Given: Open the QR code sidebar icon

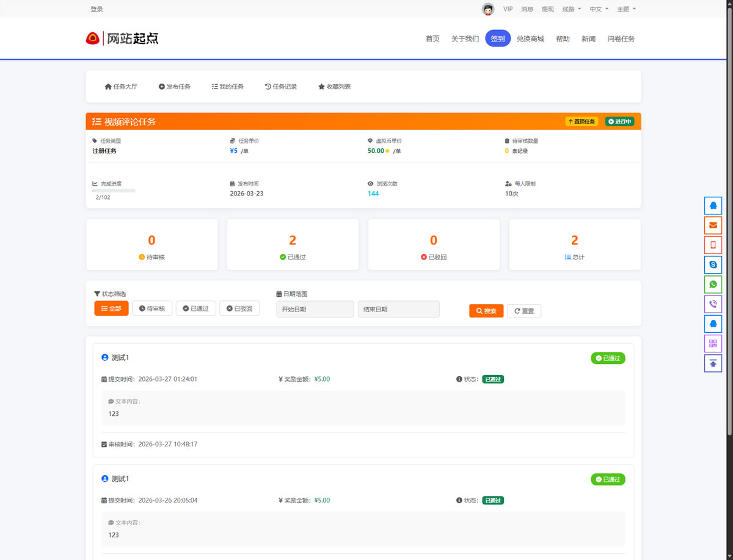Looking at the screenshot, I should tap(713, 343).
